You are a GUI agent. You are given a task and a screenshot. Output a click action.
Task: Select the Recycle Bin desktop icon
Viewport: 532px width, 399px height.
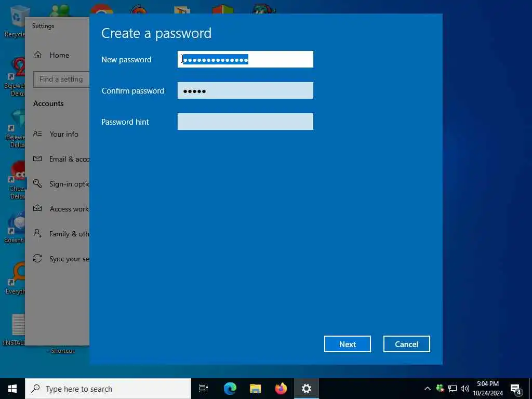click(x=14, y=21)
